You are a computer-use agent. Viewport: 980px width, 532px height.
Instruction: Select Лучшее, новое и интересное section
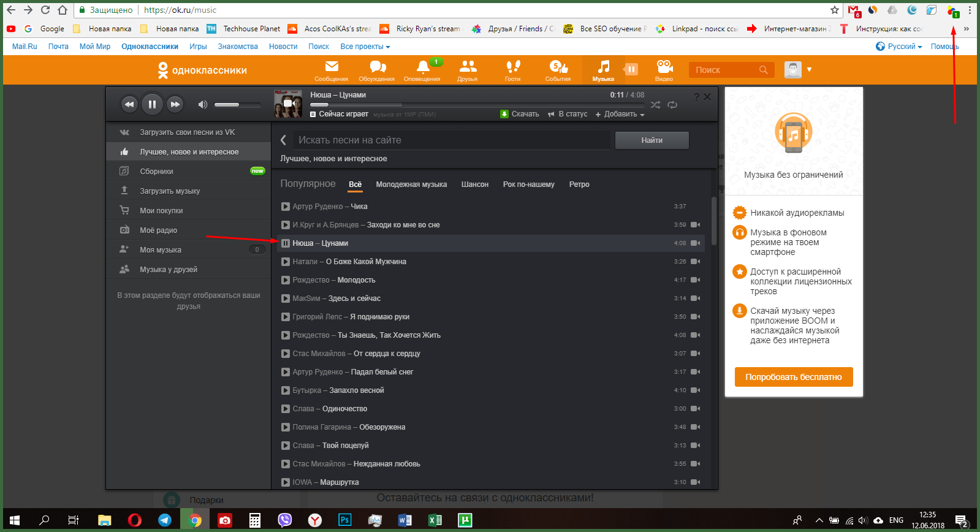188,152
